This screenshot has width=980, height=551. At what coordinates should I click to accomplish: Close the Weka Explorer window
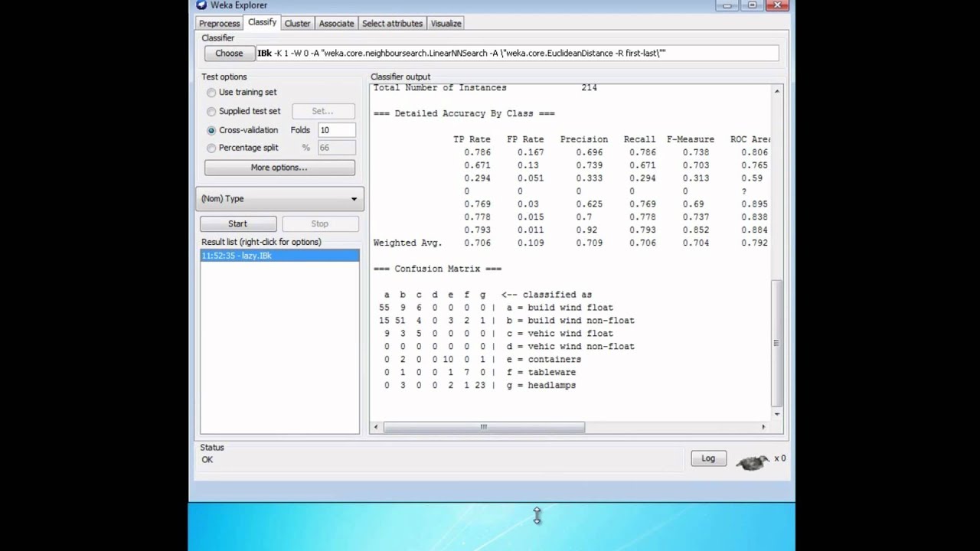(x=778, y=5)
